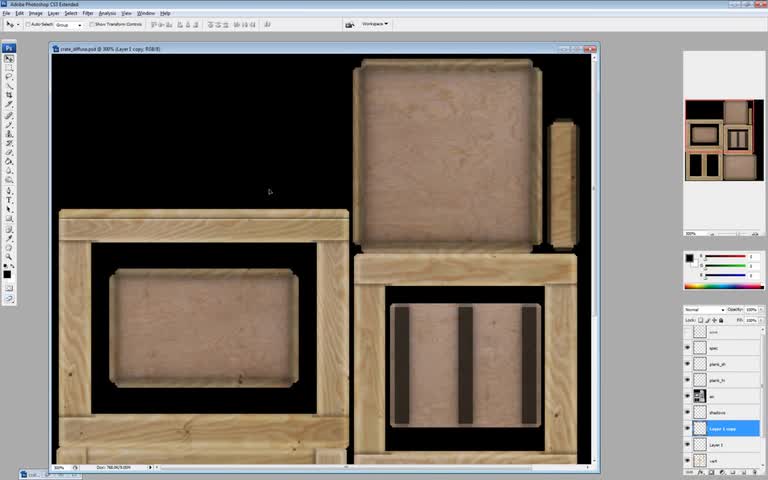The height and width of the screenshot is (480, 768).
Task: Click the Go to Bridge icon
Action: [349, 24]
